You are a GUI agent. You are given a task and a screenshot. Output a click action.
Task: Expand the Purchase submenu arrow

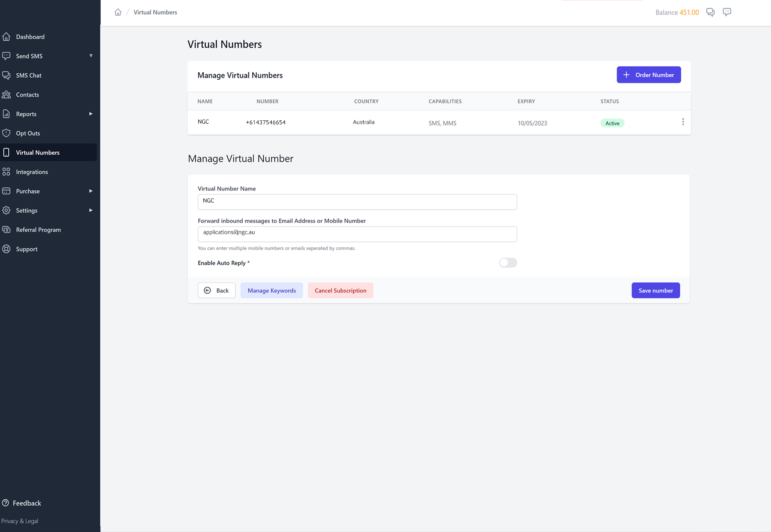(91, 191)
